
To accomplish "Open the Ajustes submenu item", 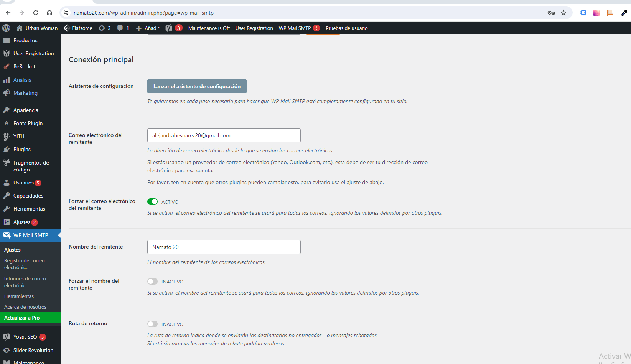I will (x=12, y=250).
